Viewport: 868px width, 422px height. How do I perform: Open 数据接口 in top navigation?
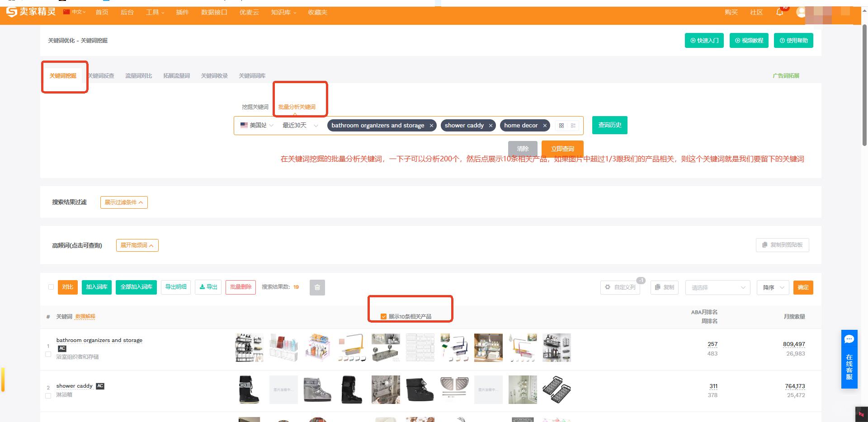(x=214, y=12)
